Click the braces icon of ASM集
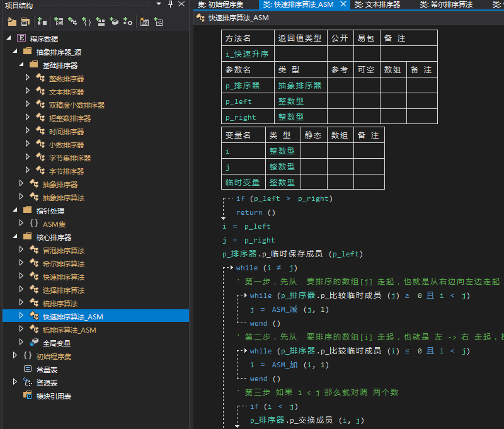The width and height of the screenshot is (504, 429). point(34,224)
